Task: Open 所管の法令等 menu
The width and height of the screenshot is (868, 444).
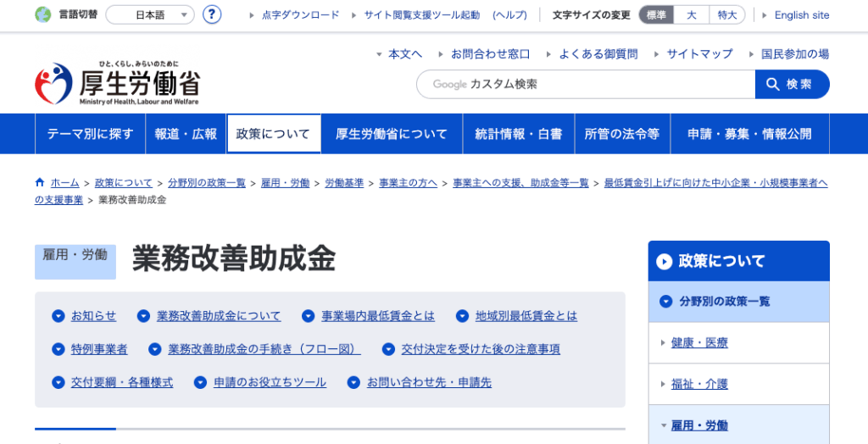Action: [x=622, y=133]
